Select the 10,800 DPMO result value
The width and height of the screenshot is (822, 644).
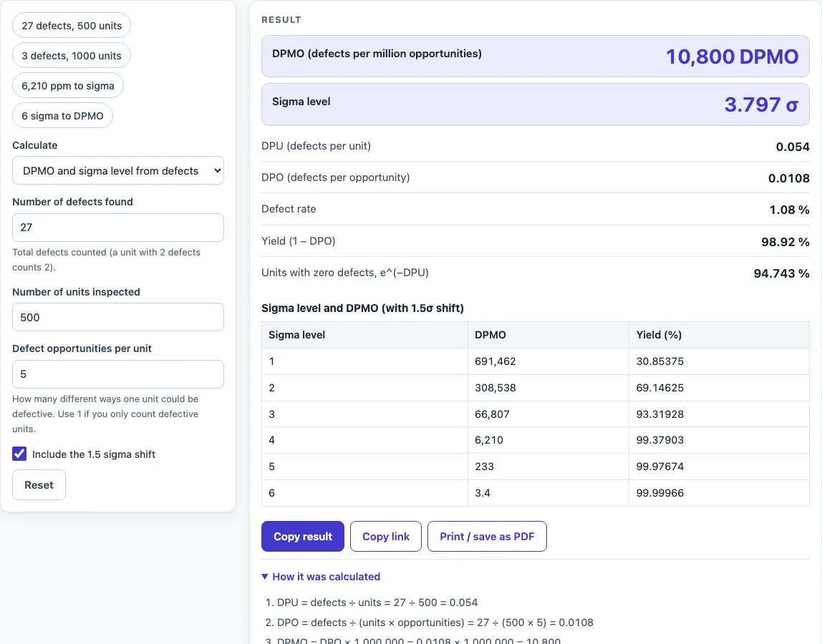732,57
